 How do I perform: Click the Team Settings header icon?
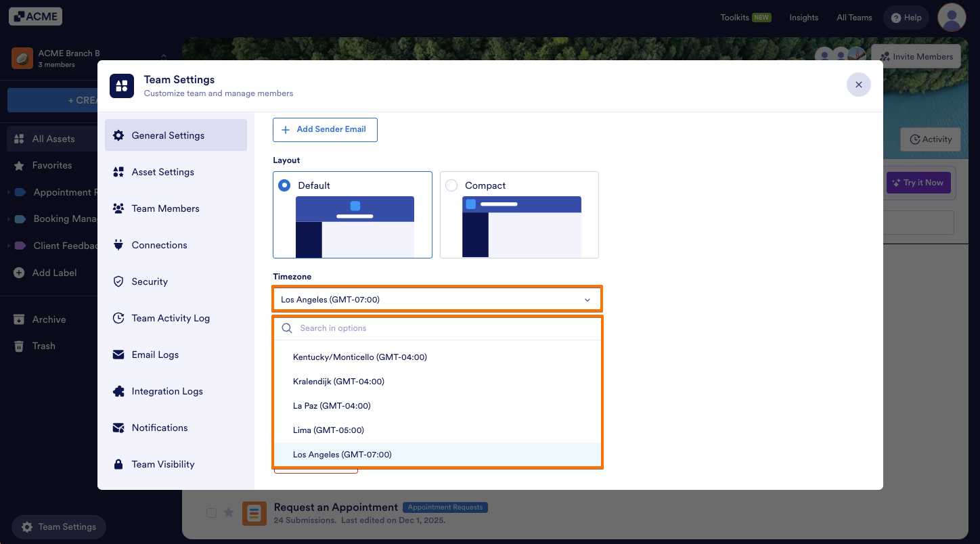[122, 85]
